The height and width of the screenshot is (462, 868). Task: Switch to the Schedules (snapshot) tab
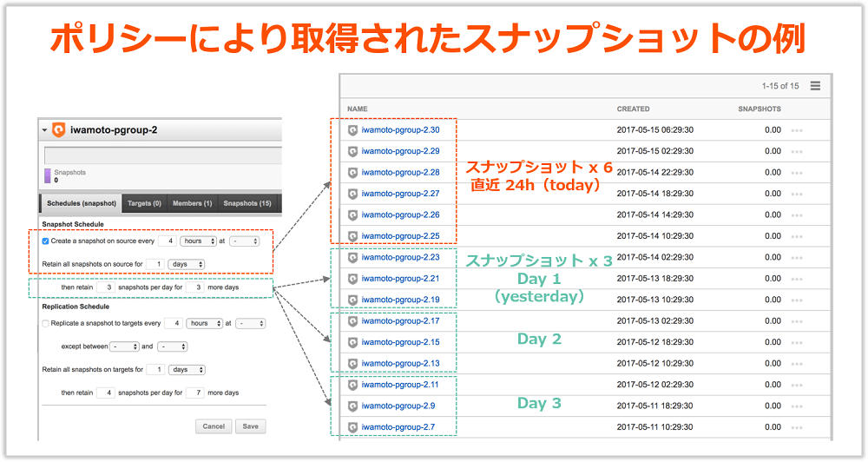coord(82,203)
